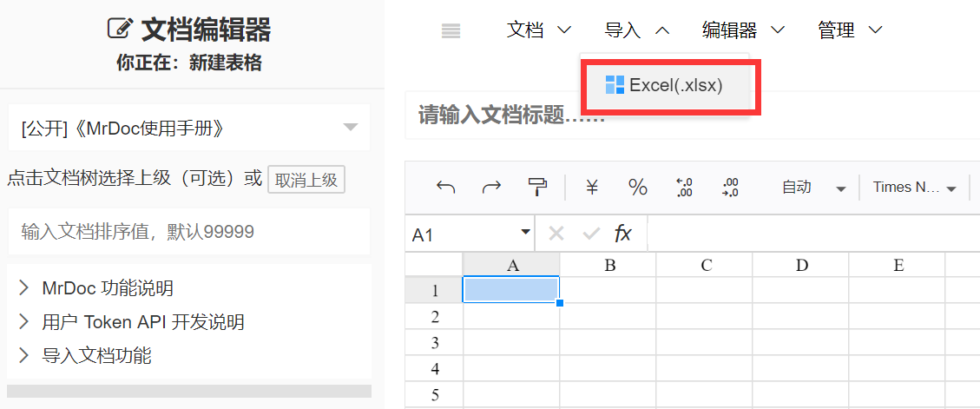Click the 你正在：新建表格 status text
The height and width of the screenshot is (409, 980).
(188, 63)
